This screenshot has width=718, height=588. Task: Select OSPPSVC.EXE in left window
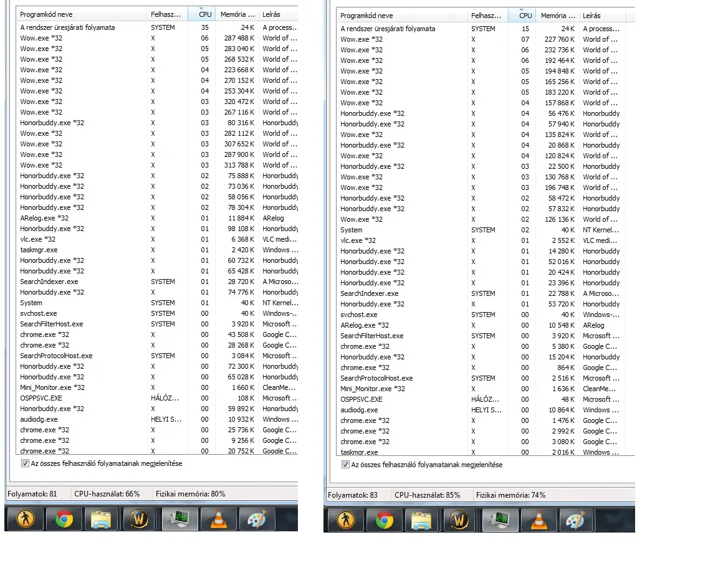157,398
